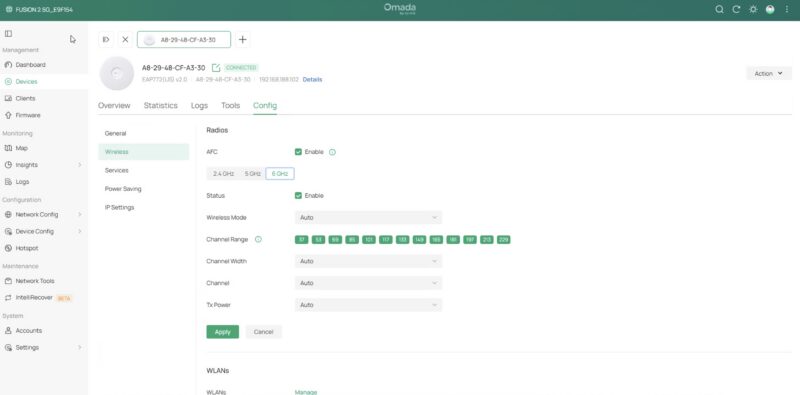Open the IP Settings config section

pyautogui.click(x=144, y=208)
